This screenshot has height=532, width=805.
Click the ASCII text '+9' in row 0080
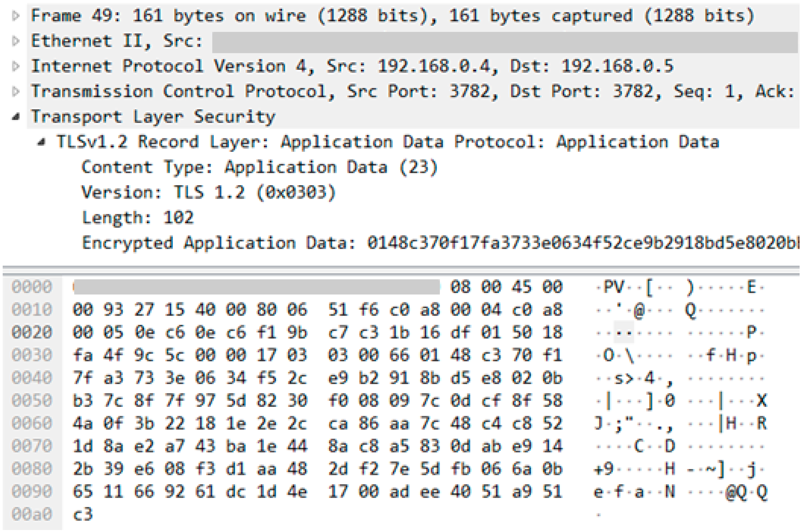coord(604,469)
